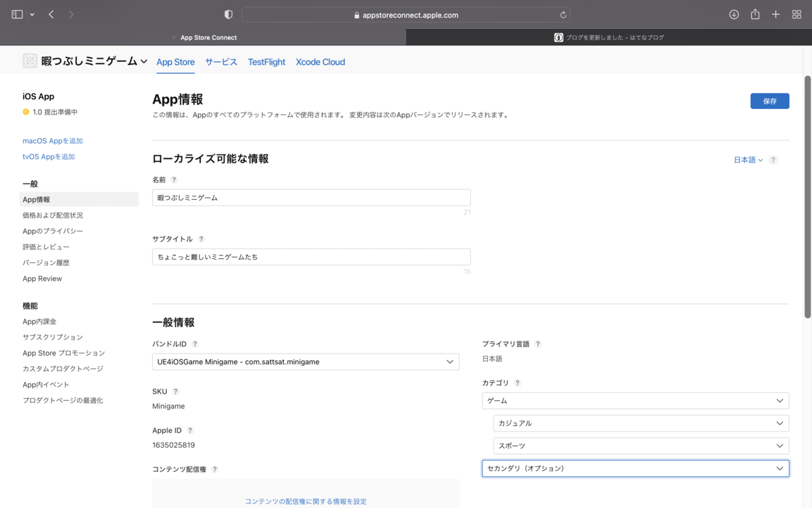Image resolution: width=812 pixels, height=508 pixels.
Task: Click help icon next to コンテンツ配信権
Action: (215, 469)
